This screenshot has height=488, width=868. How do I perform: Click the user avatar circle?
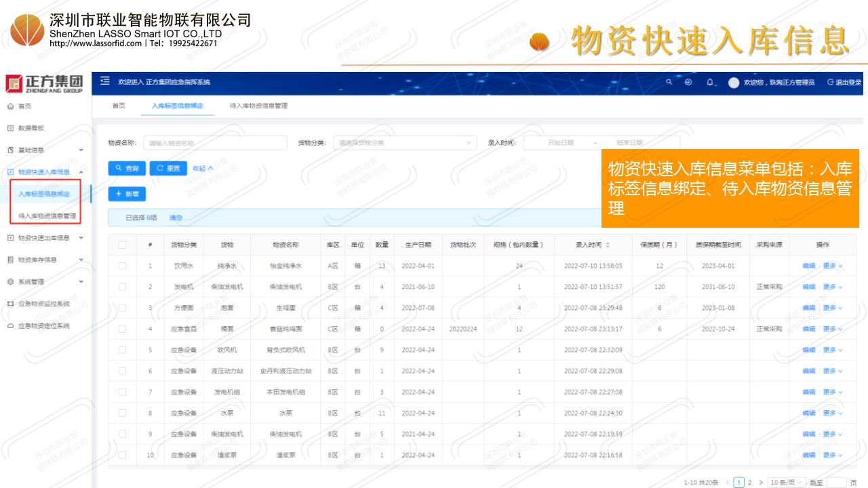(x=734, y=83)
